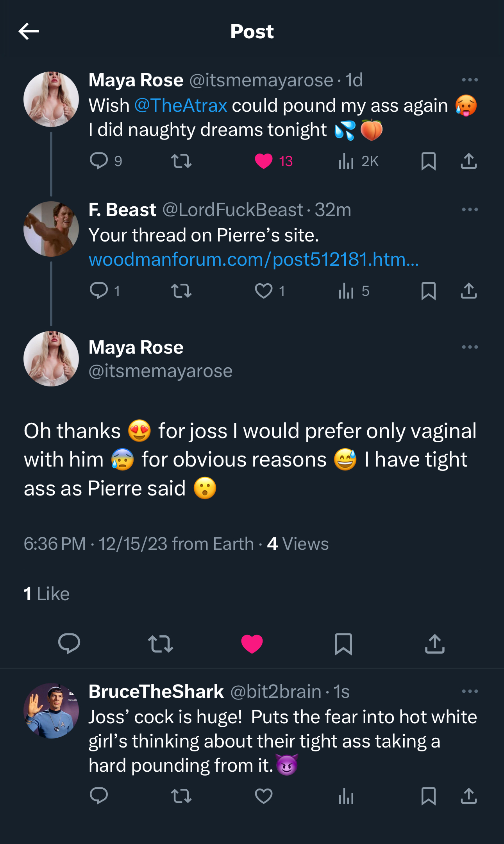
Task: Repost the first post in the thread
Action: point(181,161)
